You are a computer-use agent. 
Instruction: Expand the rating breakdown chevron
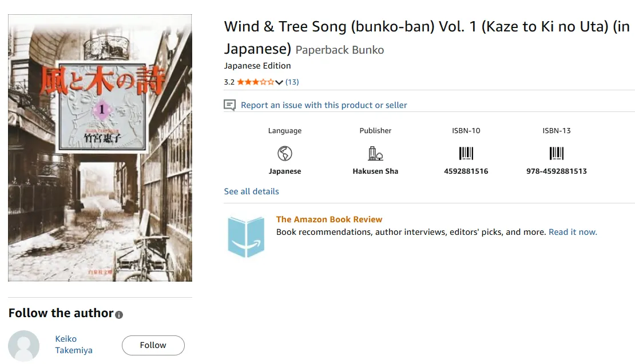click(x=279, y=82)
